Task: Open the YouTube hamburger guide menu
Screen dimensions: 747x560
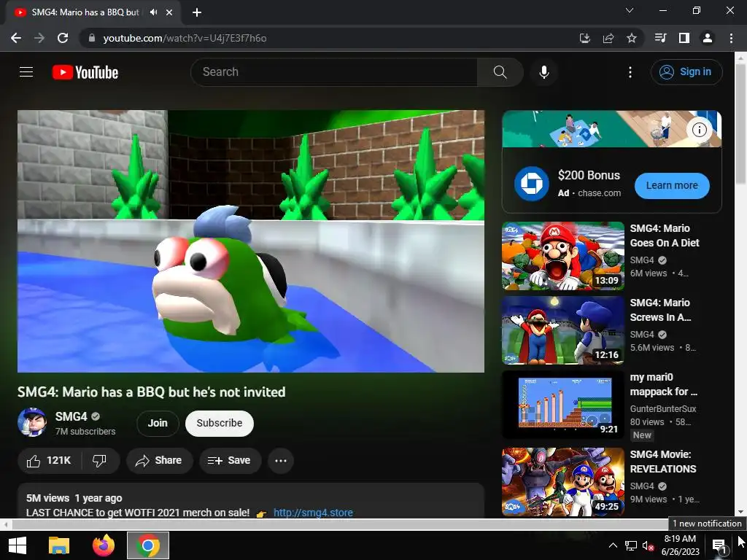Action: pos(26,72)
